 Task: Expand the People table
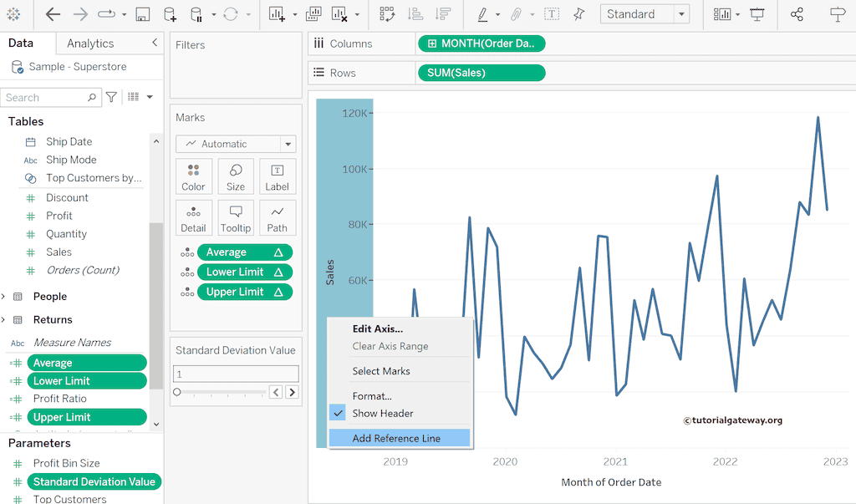pos(4,297)
